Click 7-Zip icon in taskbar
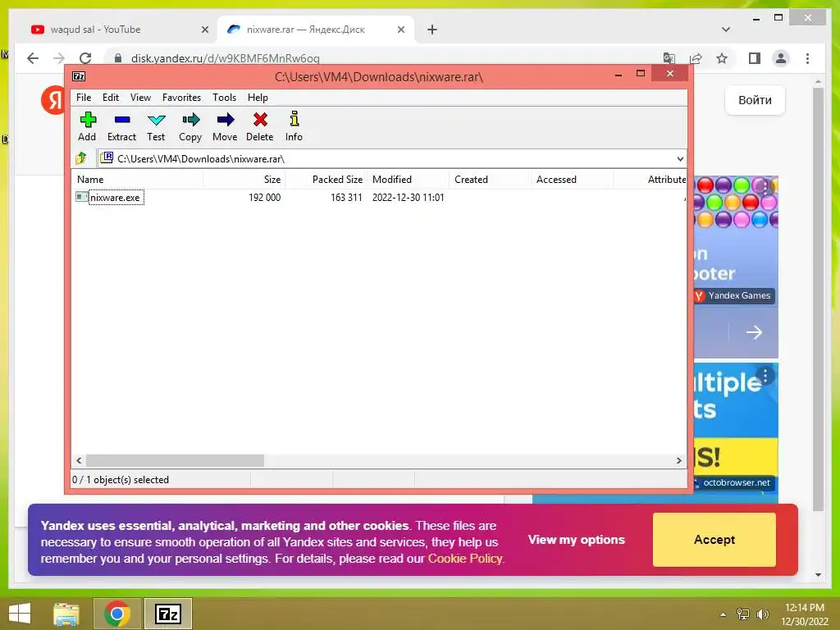Image resolution: width=840 pixels, height=630 pixels. point(167,614)
